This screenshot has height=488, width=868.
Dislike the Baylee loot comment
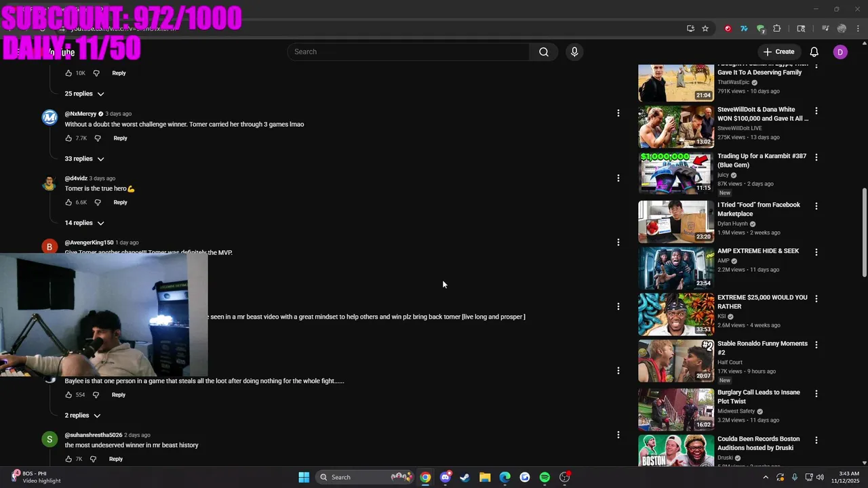point(96,394)
